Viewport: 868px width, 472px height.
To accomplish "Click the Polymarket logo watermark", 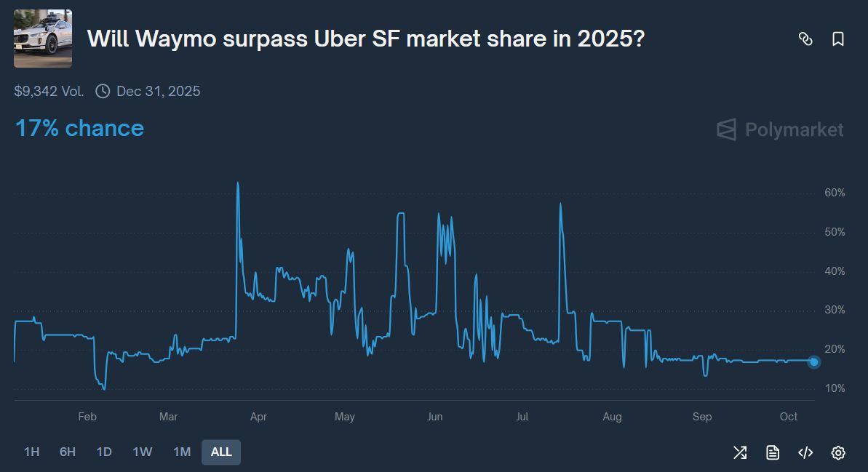I will 780,130.
